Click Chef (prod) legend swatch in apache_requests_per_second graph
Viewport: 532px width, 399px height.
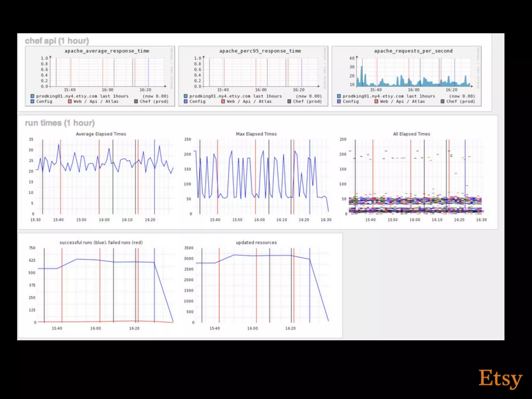click(x=442, y=101)
